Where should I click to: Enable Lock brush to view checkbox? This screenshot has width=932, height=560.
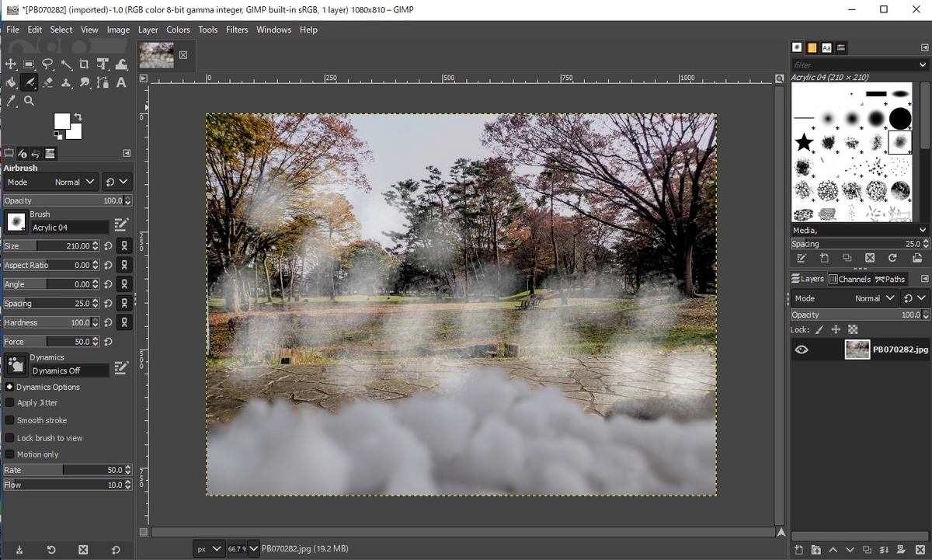(x=10, y=438)
